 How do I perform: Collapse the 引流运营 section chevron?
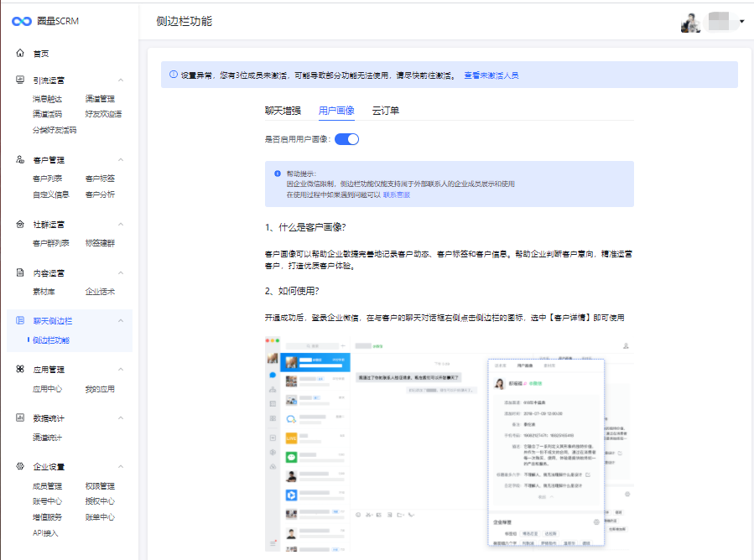click(121, 80)
